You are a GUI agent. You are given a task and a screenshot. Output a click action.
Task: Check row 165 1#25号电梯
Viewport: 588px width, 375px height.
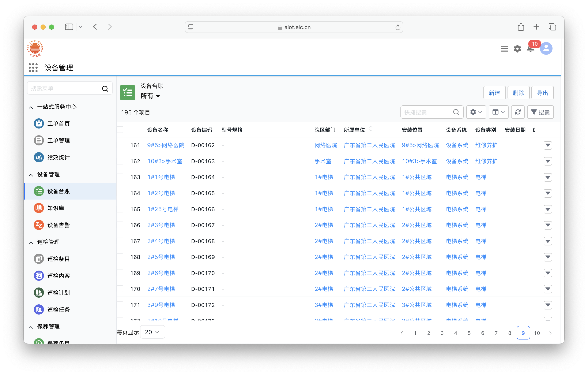[120, 209]
